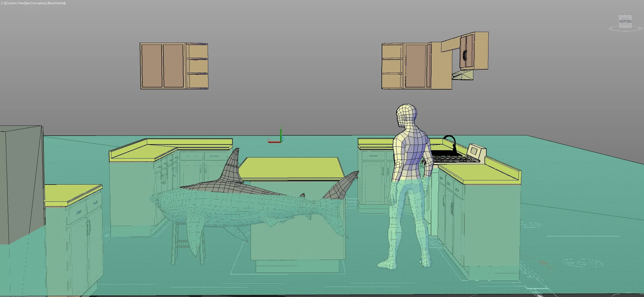Open the [-] viewport controls menu
The height and width of the screenshot is (297, 644).
(x=3, y=3)
